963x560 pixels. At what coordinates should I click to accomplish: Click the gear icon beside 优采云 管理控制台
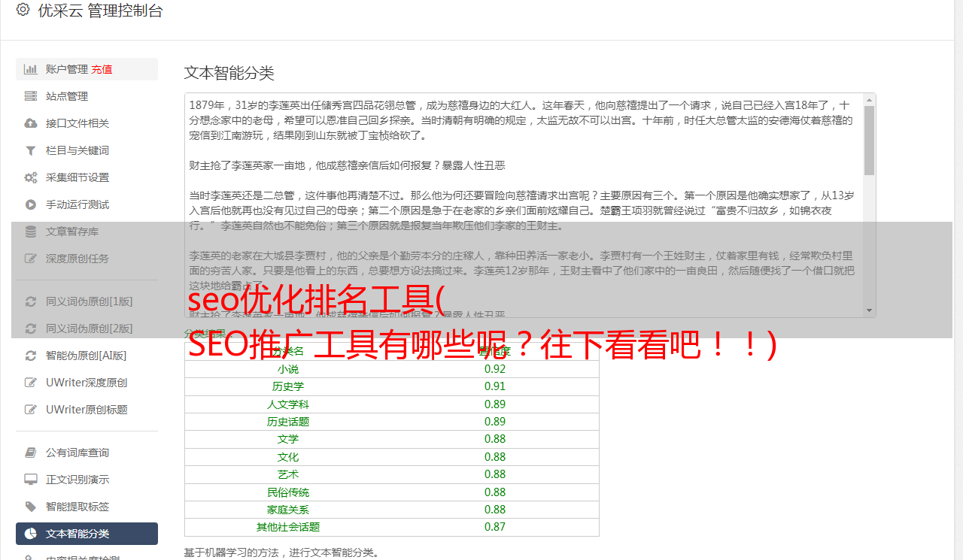23,11
